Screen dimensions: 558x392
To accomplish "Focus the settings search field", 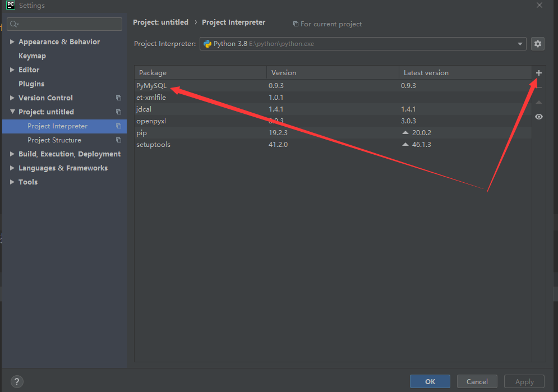I will coord(64,24).
